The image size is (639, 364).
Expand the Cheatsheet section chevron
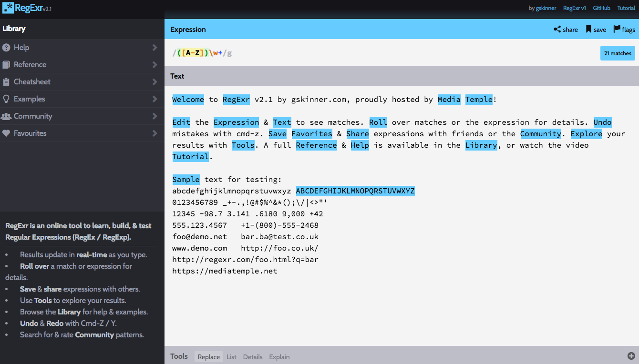click(155, 82)
